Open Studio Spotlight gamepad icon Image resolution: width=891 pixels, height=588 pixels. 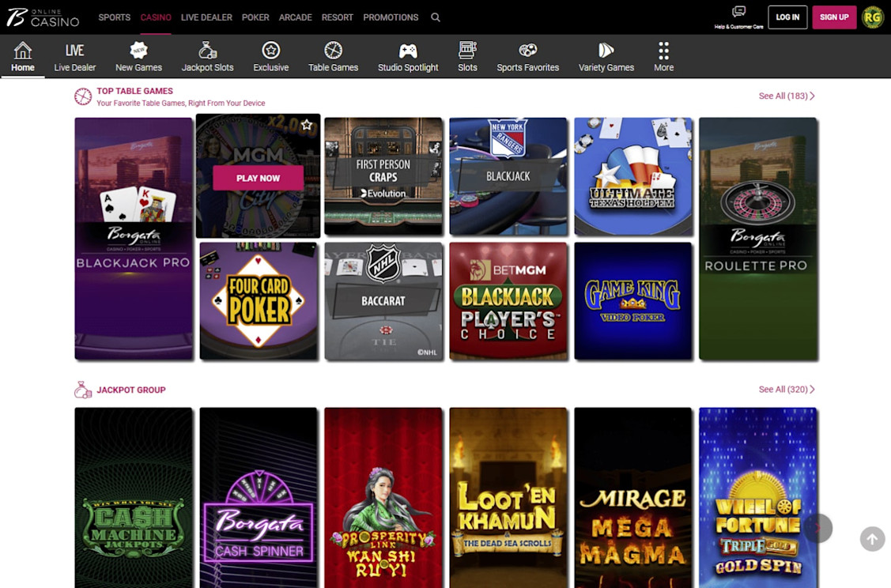click(x=408, y=51)
